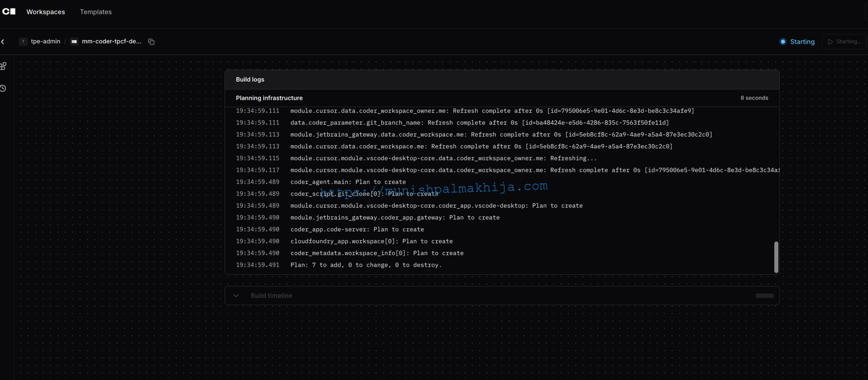The image size is (868, 380).
Task: Open the workspace resources sidebar icon
Action: coord(3,66)
